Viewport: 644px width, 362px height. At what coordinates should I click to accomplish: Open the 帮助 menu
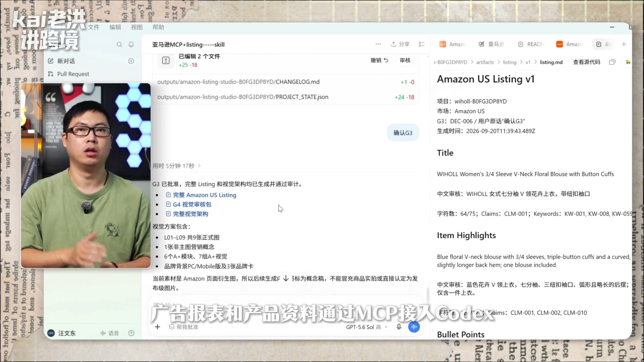click(158, 27)
